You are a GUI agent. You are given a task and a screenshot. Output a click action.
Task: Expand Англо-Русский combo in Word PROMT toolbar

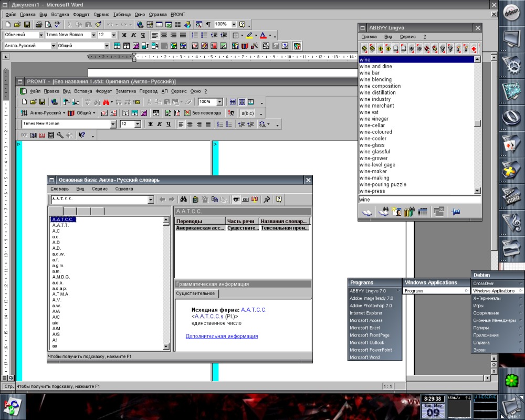[53, 46]
